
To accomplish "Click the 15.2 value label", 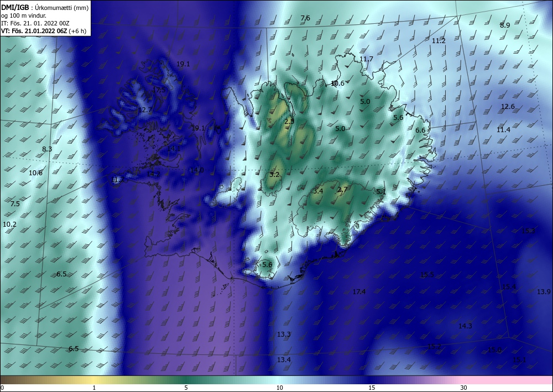I will (x=435, y=346).
